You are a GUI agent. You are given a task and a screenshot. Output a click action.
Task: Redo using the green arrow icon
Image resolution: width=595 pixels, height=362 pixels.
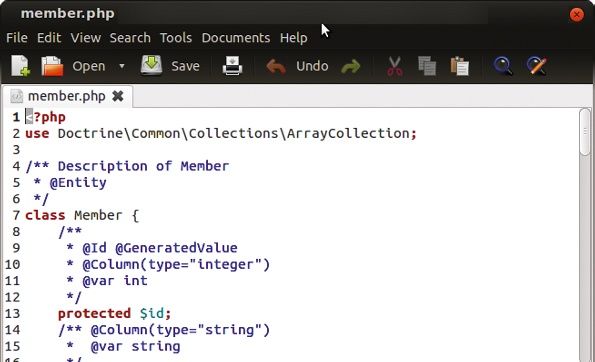coord(351,66)
